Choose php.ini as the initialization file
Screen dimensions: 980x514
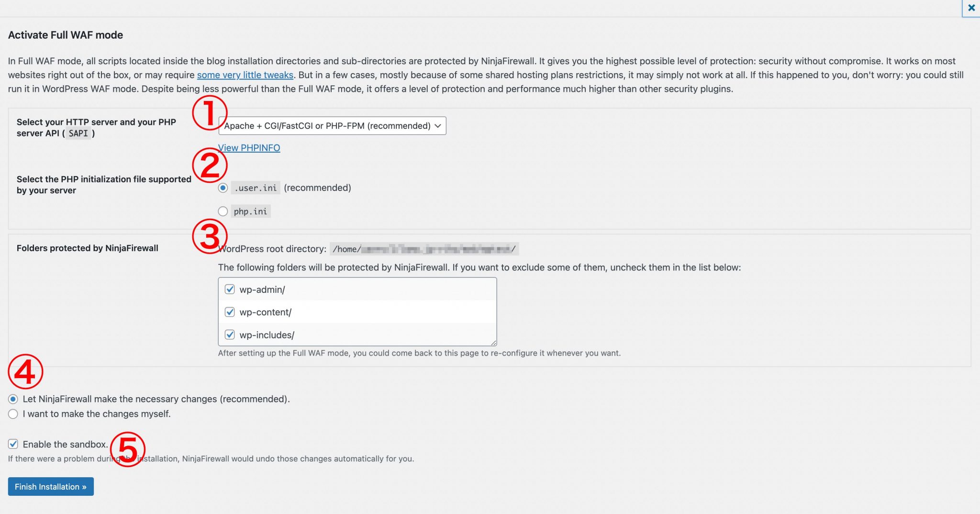tap(223, 211)
